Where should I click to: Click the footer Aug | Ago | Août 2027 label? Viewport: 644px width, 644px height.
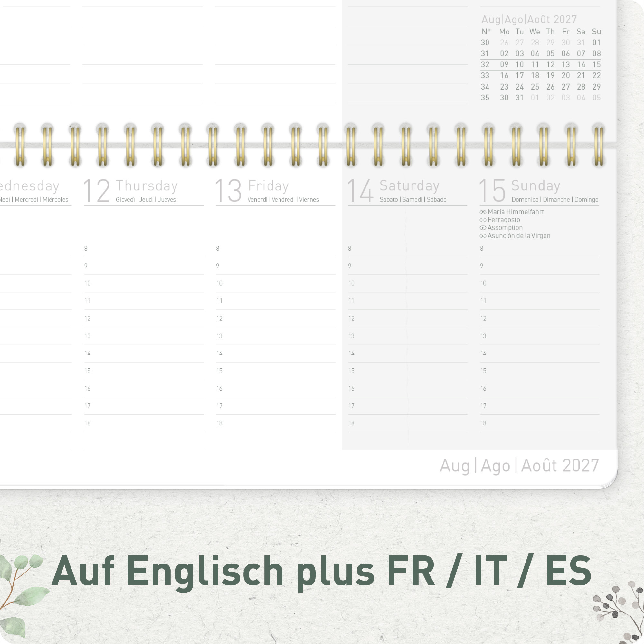pyautogui.click(x=519, y=466)
